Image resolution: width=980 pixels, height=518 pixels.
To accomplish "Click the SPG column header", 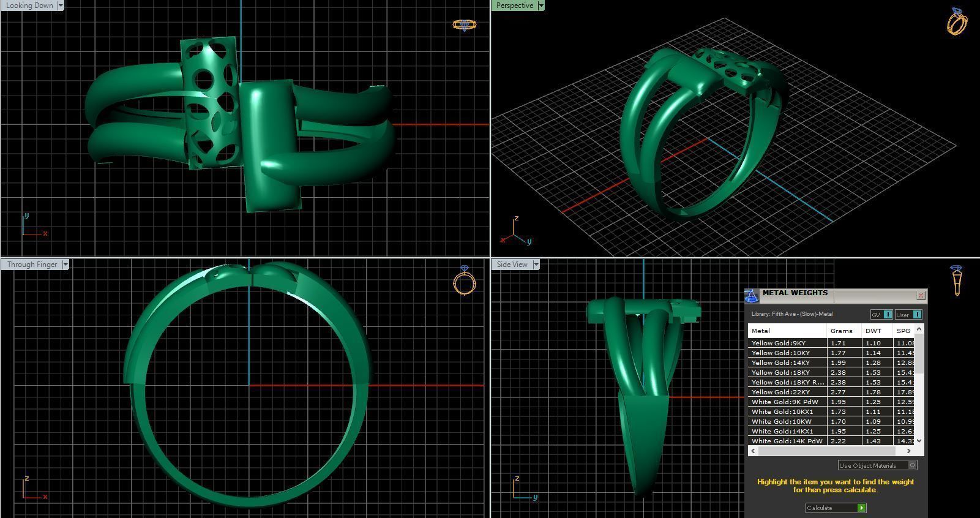I will 904,331.
